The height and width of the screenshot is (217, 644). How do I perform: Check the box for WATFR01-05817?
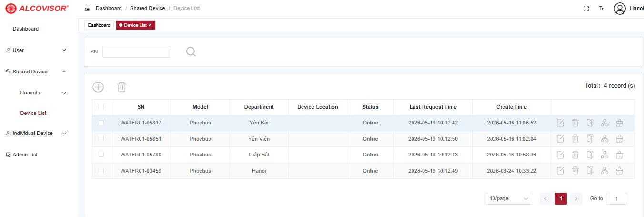point(101,123)
